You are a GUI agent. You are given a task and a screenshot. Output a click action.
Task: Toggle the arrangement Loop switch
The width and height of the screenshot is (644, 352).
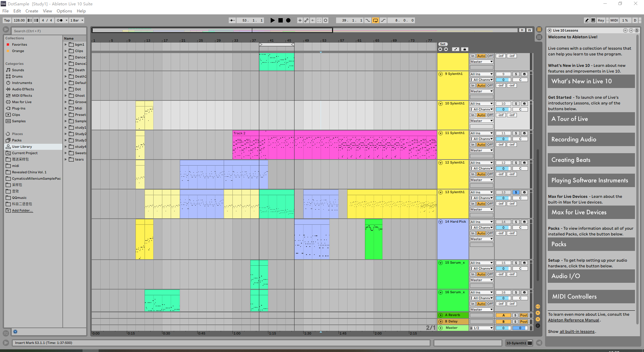click(375, 20)
